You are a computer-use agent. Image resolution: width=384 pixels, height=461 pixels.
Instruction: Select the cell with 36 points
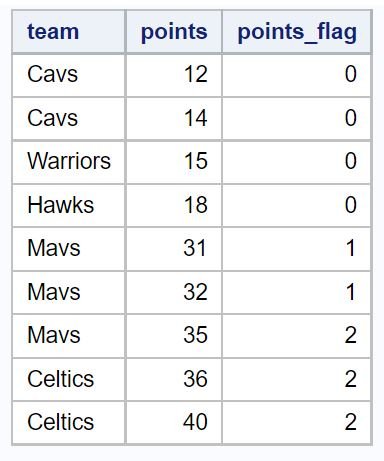[174, 379]
